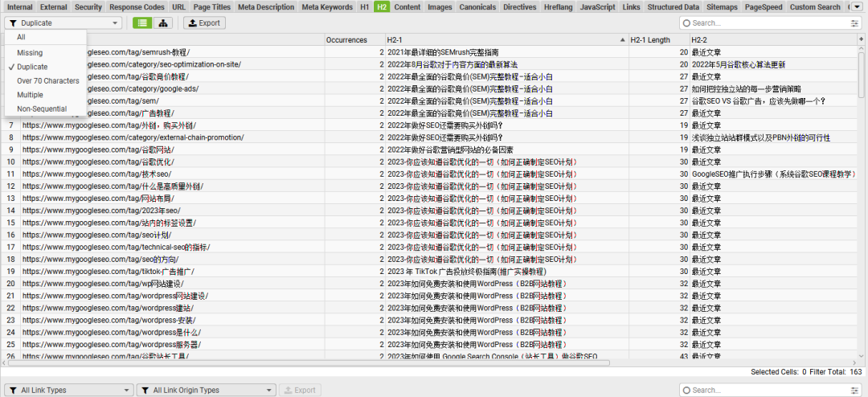Expand the Duplicate filter dropdown
This screenshot has width=868, height=397.
tap(63, 23)
